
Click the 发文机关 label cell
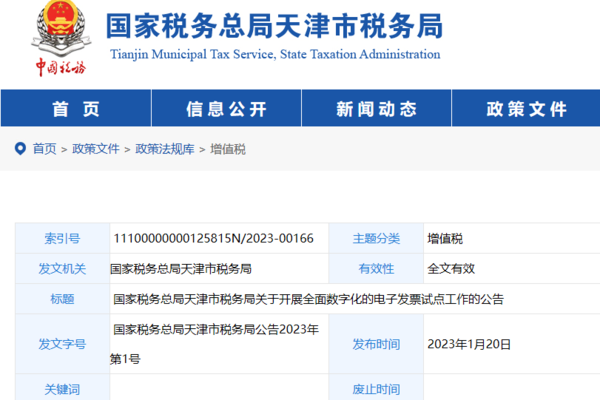tap(62, 268)
